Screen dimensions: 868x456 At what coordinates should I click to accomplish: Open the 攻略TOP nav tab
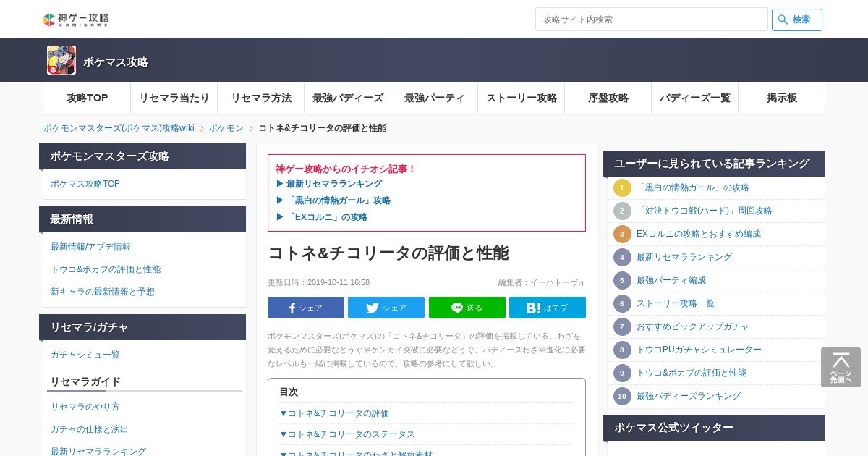(x=87, y=98)
